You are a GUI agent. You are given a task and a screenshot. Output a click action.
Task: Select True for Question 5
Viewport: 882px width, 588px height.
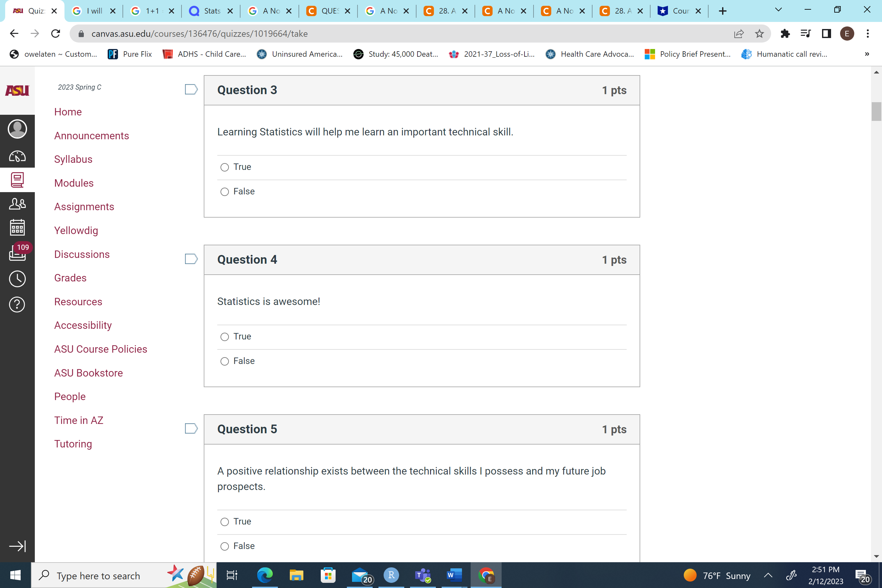(x=225, y=522)
